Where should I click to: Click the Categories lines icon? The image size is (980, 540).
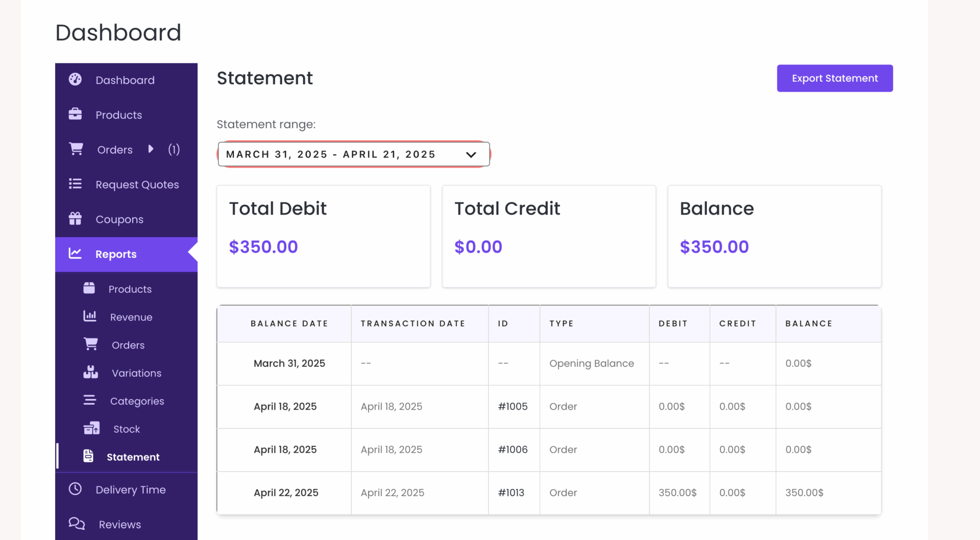click(x=90, y=400)
